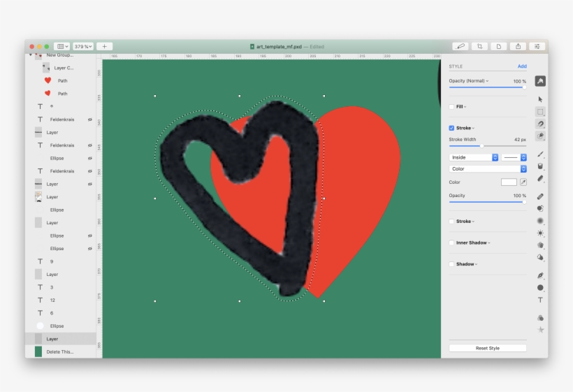This screenshot has width=573, height=392.
Task: Click the Share icon in title toolbar
Action: pos(518,46)
